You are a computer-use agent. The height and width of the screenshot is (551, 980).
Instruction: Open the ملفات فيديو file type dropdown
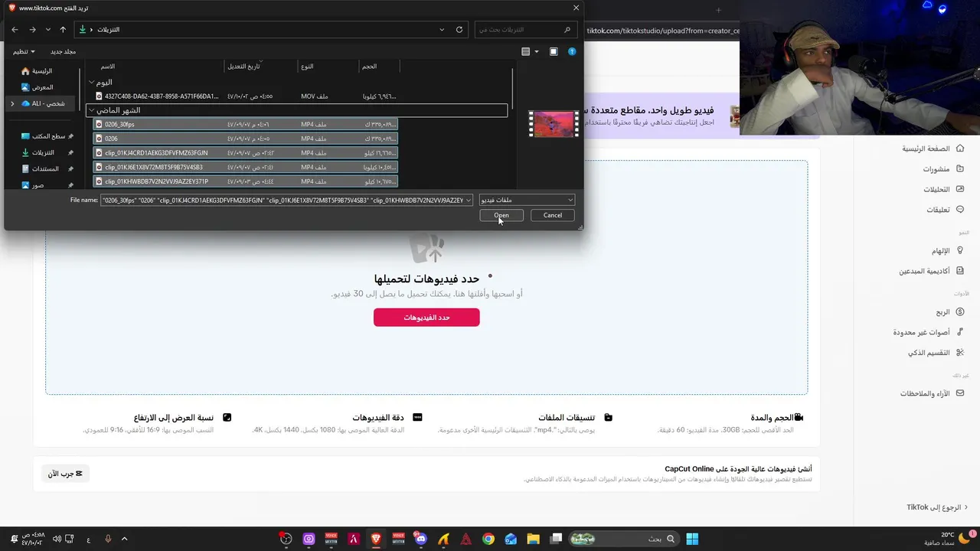coord(527,200)
